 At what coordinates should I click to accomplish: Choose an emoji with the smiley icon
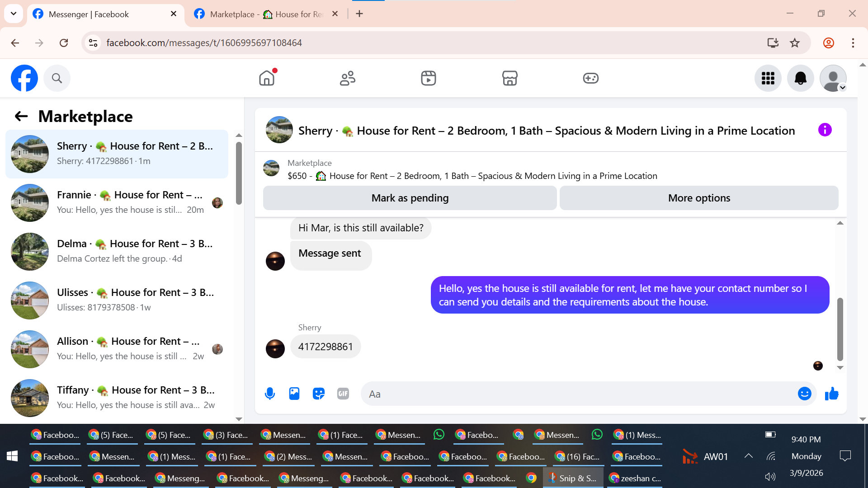(x=804, y=394)
